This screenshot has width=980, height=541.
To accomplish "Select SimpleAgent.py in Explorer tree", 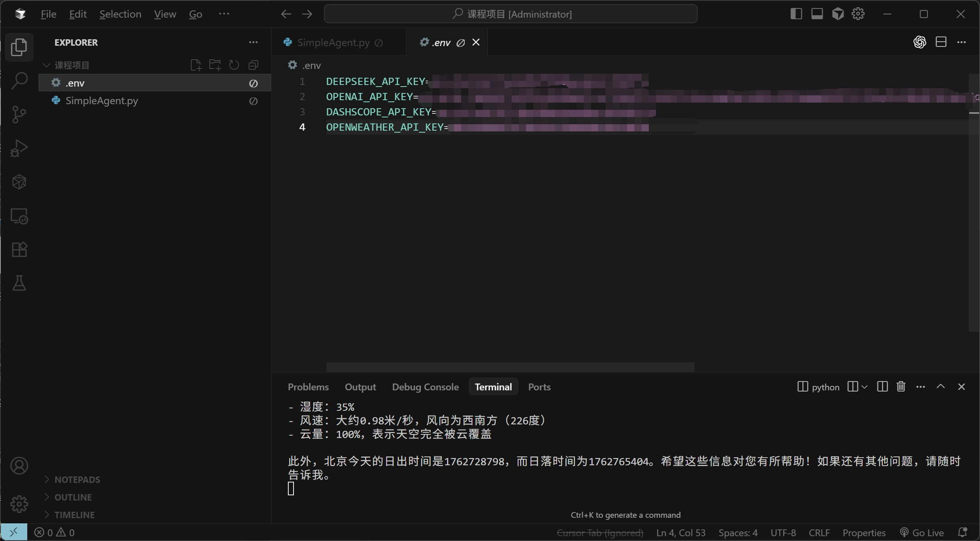I will [155, 101].
